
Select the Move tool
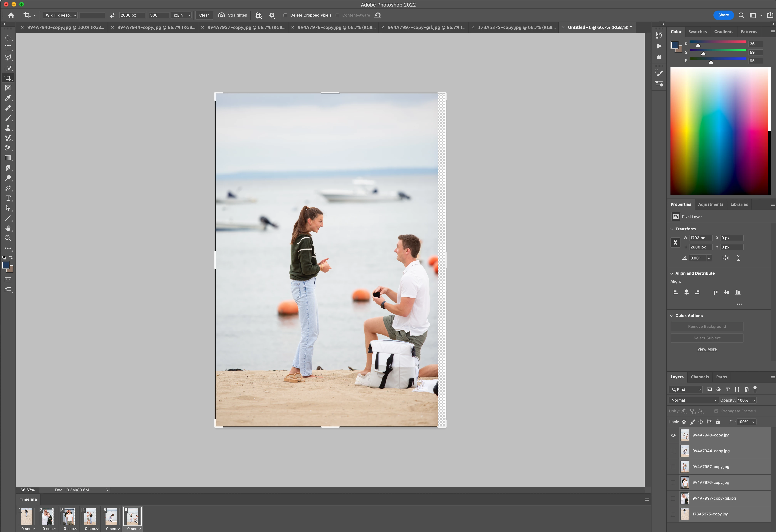coord(8,38)
